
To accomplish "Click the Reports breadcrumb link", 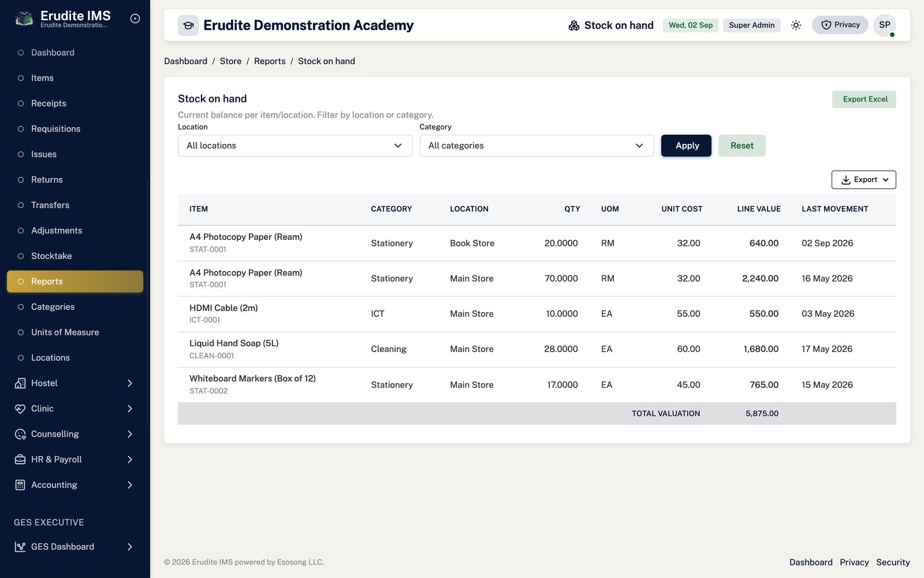I will coord(270,61).
